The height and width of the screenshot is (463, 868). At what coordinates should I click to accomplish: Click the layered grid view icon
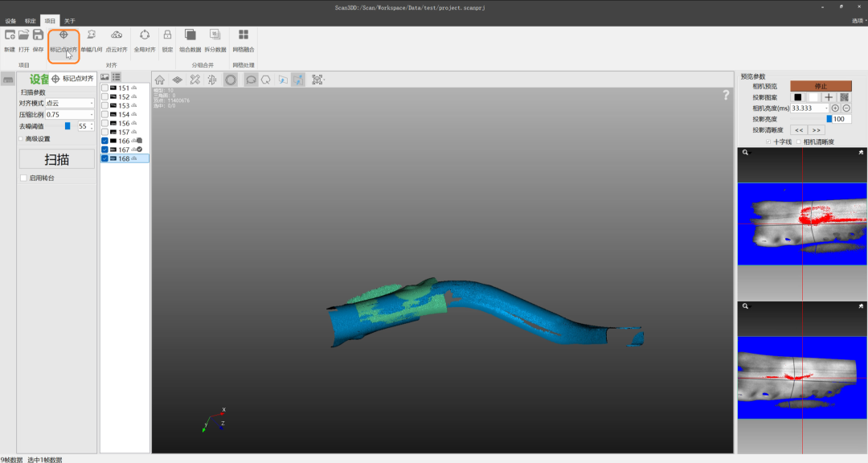coord(177,80)
